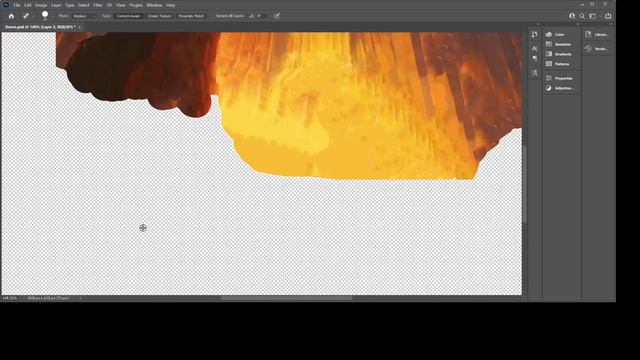640x360 pixels.
Task: Open the Paragraph panel icon
Action: (x=534, y=58)
